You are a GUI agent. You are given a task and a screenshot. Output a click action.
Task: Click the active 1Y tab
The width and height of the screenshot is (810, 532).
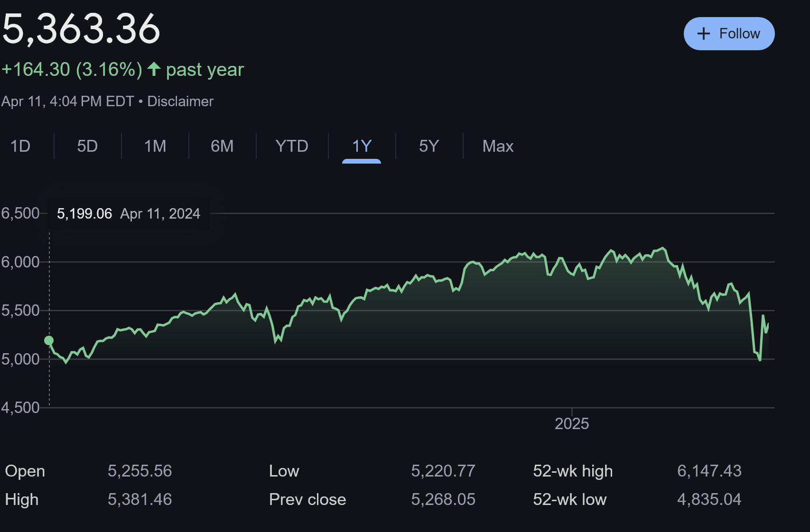point(362,146)
